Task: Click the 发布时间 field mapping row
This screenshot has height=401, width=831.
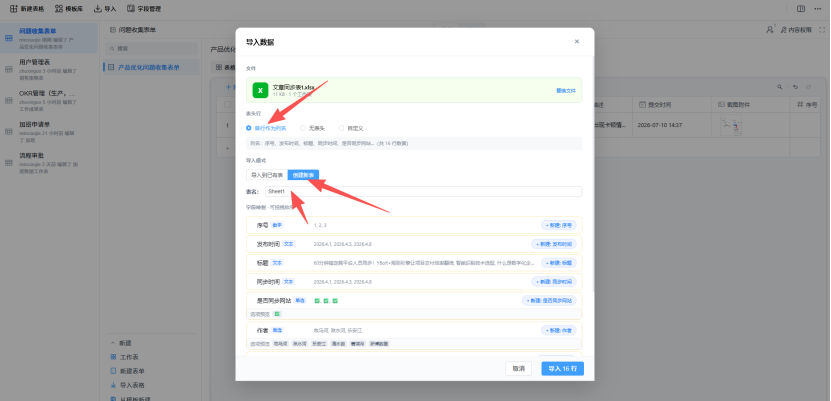Action: 414,244
